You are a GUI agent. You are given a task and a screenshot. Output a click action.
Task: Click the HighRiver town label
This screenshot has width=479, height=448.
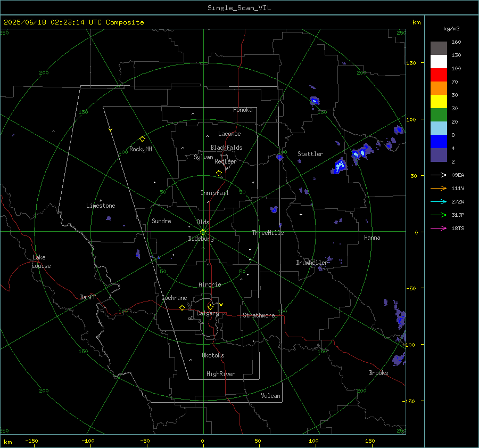point(220,374)
